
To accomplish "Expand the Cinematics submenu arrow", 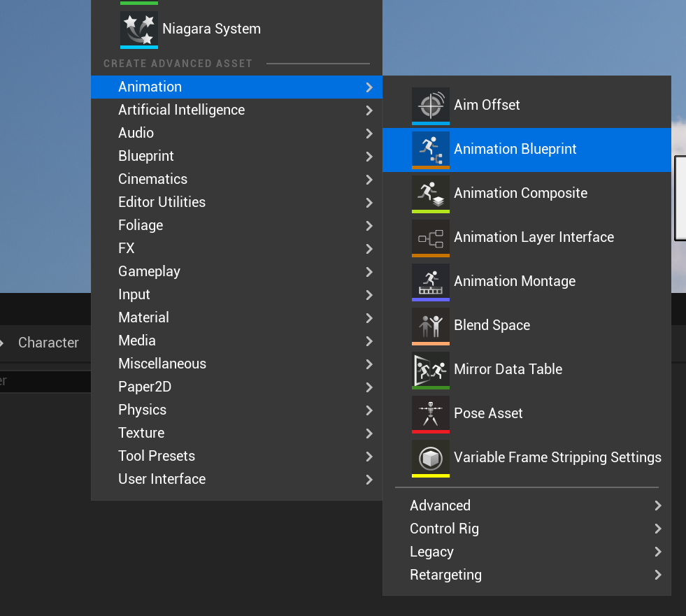I will [369, 180].
